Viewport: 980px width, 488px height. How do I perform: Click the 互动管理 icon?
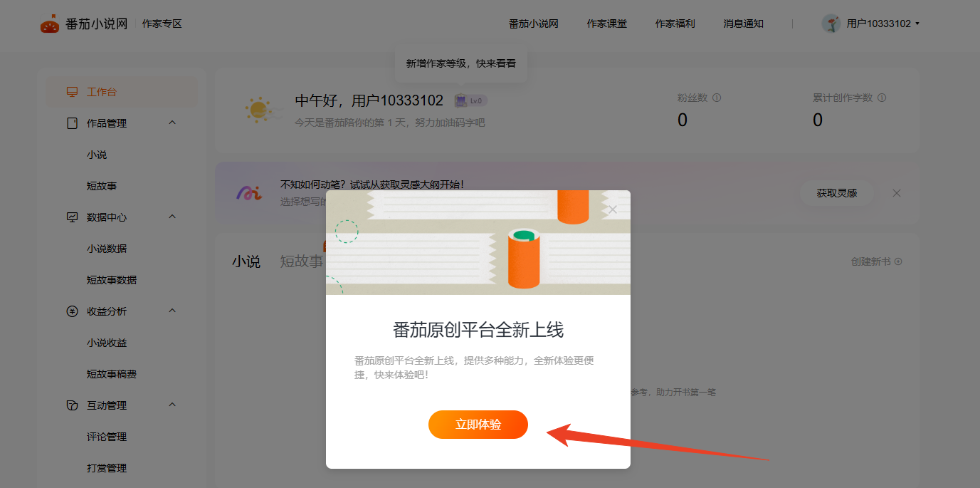(x=72, y=405)
